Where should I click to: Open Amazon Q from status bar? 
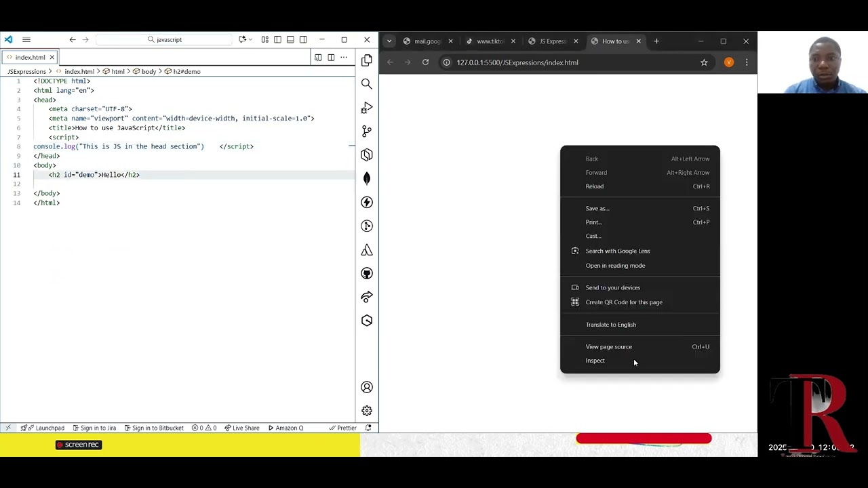click(x=285, y=428)
